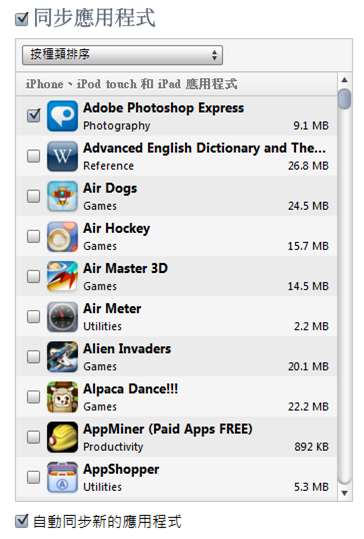Check the Alien Invaders checkbox

pyautogui.click(x=33, y=356)
